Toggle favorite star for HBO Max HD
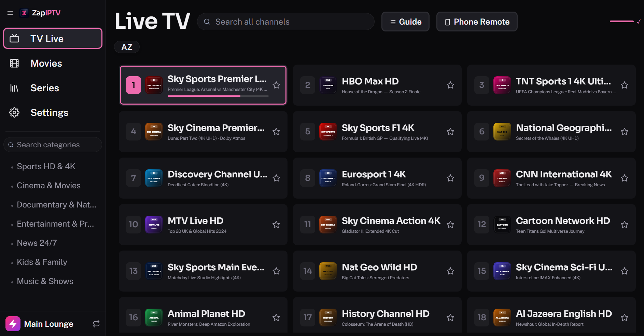This screenshot has width=644, height=336. [450, 85]
